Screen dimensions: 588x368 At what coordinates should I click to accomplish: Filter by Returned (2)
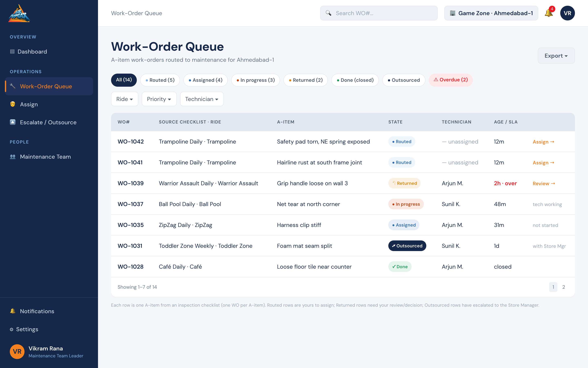click(306, 80)
